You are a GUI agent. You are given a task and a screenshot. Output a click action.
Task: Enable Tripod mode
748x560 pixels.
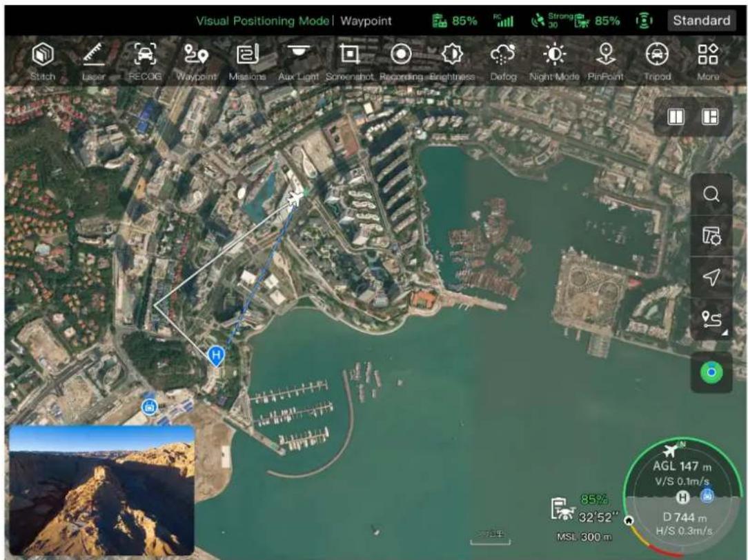point(657,61)
